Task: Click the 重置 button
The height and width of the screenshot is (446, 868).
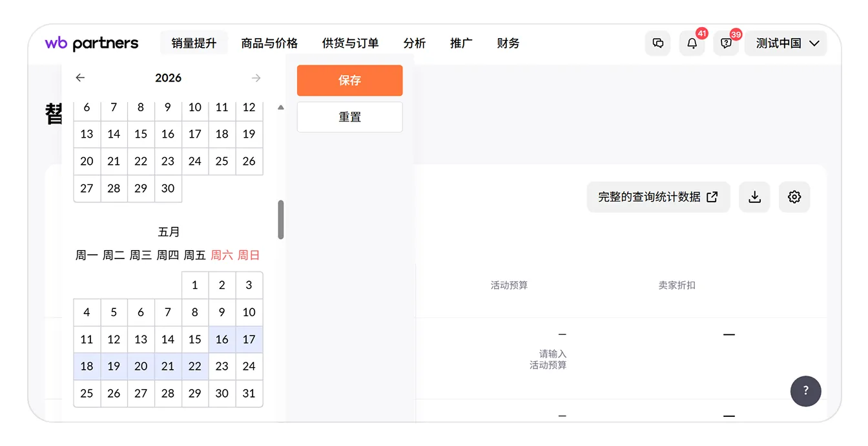Action: [350, 117]
